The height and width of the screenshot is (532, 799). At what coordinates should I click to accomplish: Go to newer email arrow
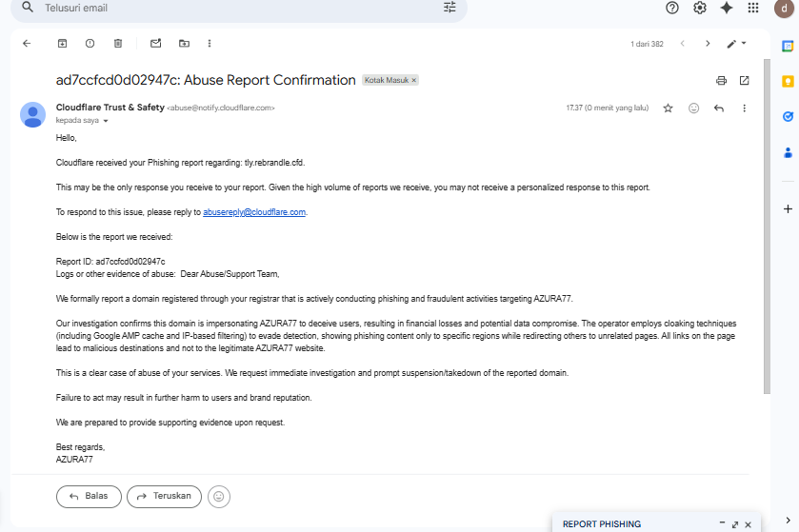(682, 43)
